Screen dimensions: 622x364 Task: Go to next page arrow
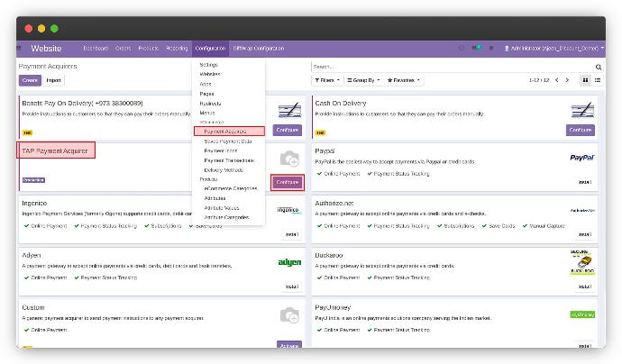(567, 80)
